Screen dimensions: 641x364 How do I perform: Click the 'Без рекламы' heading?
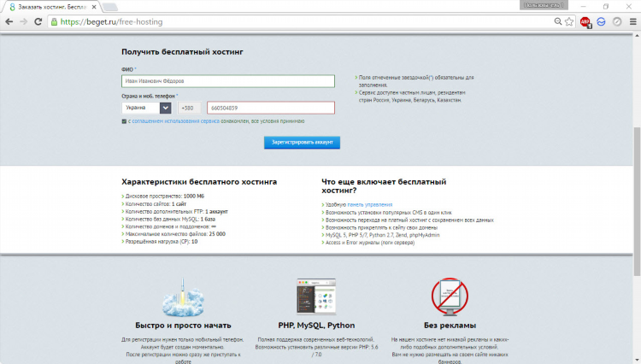point(450,326)
